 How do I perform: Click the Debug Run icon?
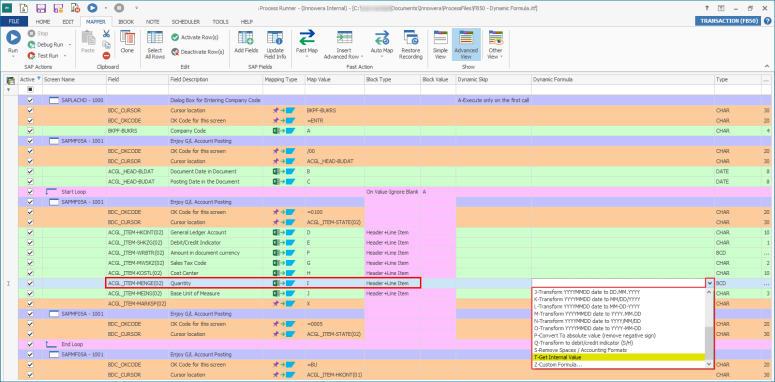32,44
